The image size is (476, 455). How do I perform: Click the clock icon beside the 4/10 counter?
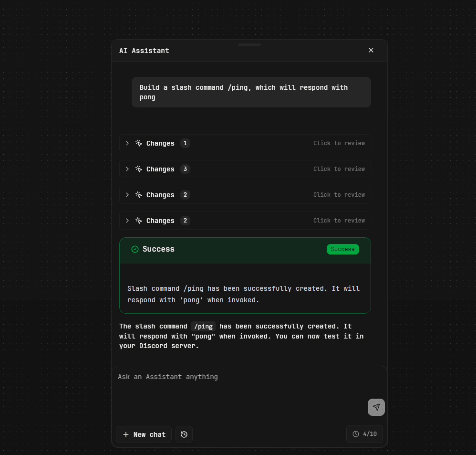(x=356, y=434)
